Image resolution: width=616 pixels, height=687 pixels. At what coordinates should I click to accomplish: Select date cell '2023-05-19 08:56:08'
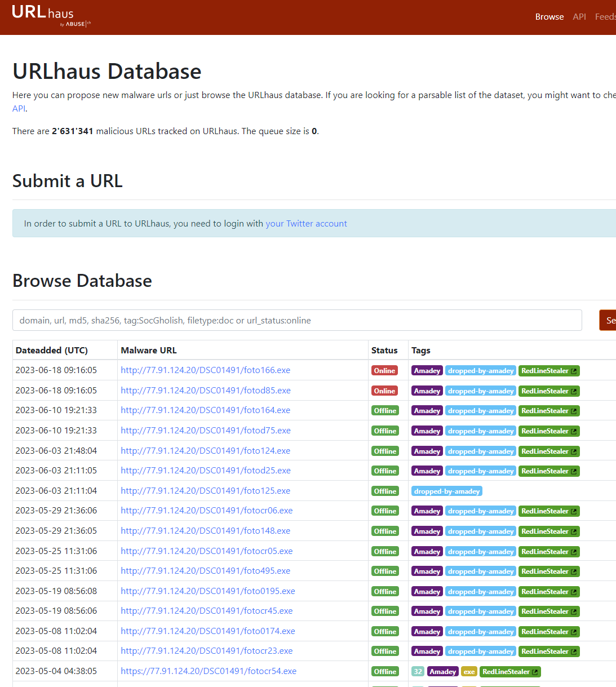(x=56, y=591)
